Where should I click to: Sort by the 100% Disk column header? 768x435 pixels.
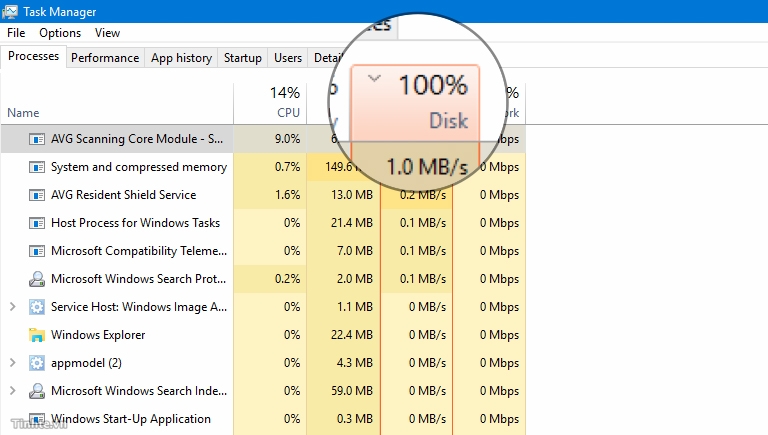pos(415,103)
